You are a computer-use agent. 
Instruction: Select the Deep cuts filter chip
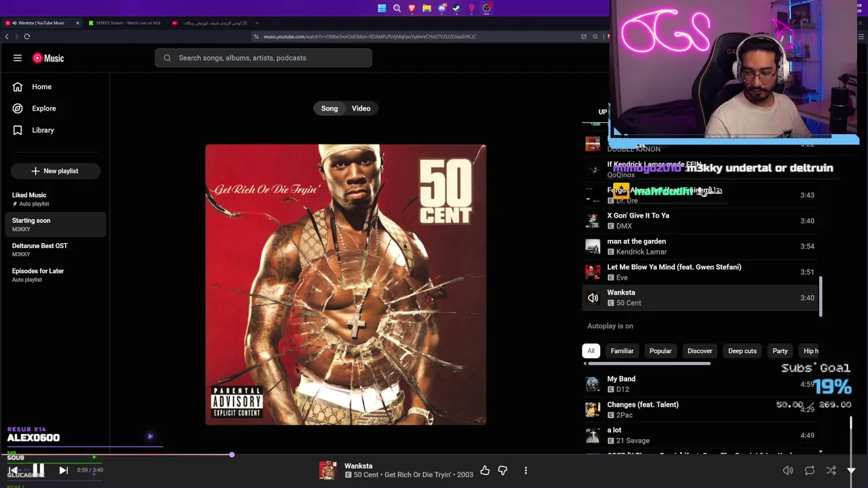point(742,351)
